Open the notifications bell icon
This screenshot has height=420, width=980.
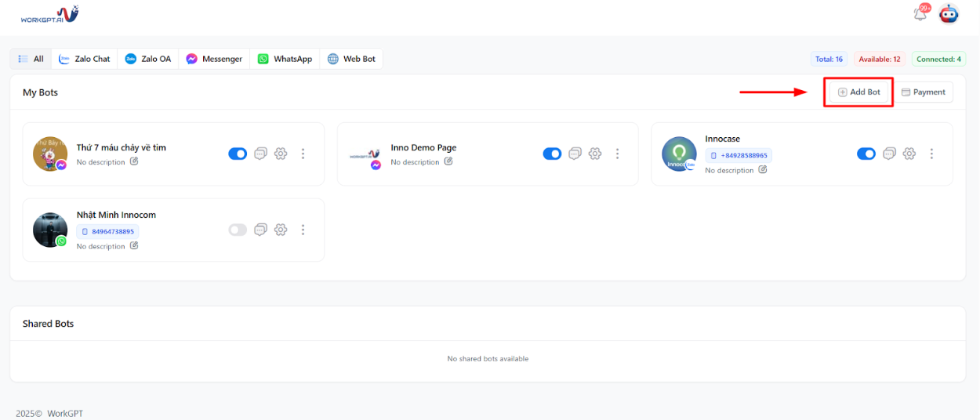tap(920, 14)
